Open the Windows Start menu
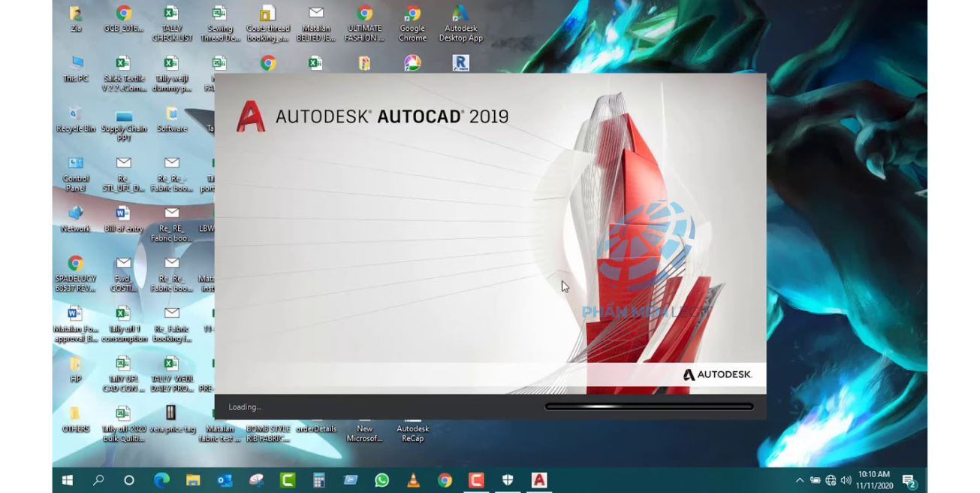980x493 pixels. (67, 480)
